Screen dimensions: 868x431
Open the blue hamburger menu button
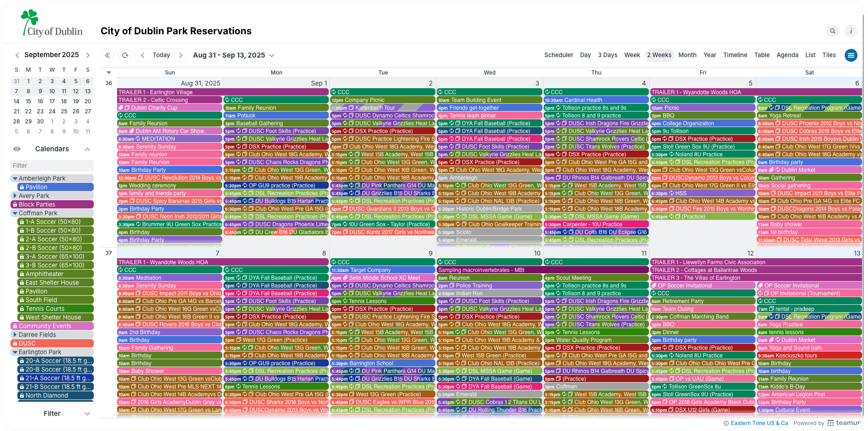click(851, 55)
